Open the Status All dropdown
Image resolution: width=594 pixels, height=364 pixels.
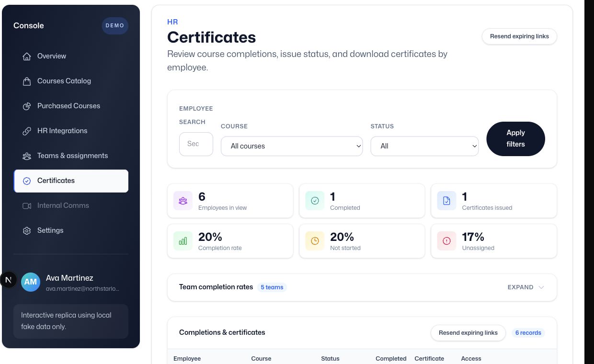(424, 146)
